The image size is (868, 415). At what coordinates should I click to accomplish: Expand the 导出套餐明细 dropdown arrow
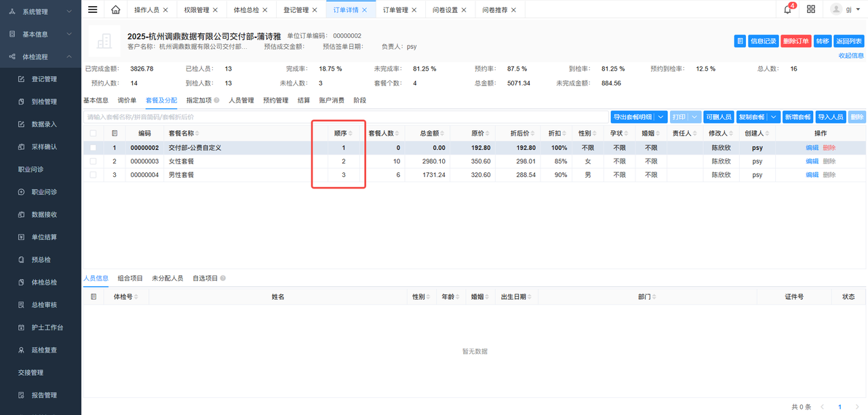click(x=661, y=117)
